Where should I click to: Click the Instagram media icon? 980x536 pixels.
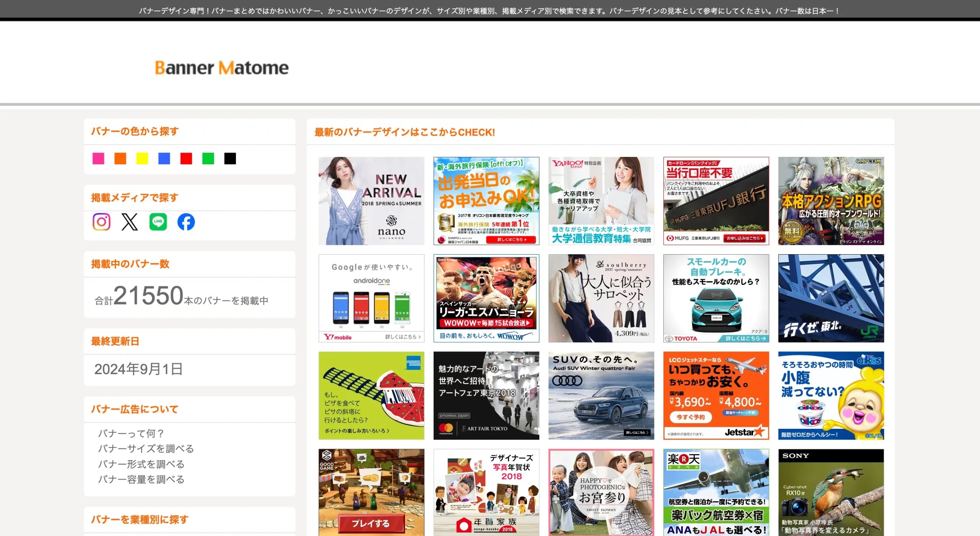click(x=101, y=222)
